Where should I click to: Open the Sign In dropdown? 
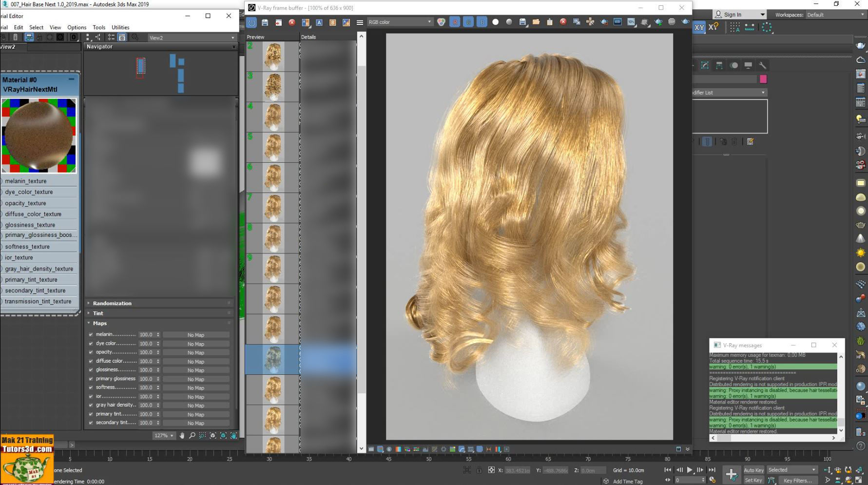tap(740, 15)
